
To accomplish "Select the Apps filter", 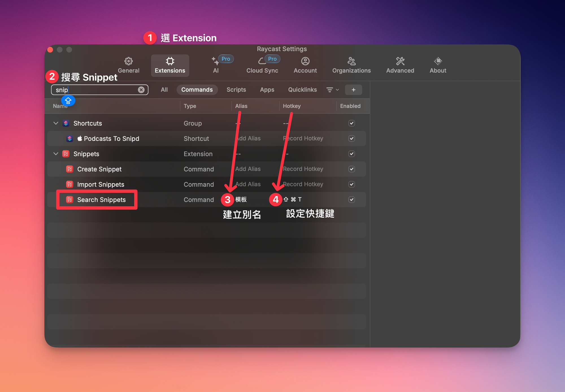I will click(267, 90).
